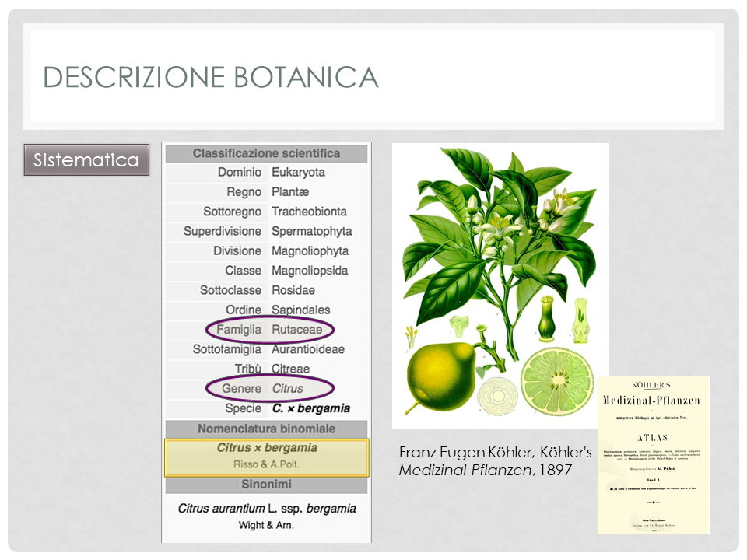747x560 pixels.
Task: Select the Regno label
Action: pos(244,192)
